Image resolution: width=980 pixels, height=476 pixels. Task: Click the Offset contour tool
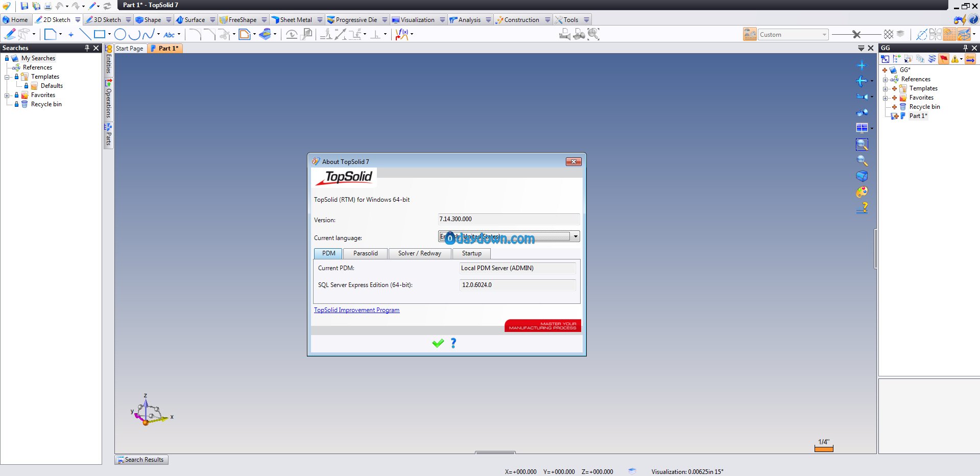245,34
